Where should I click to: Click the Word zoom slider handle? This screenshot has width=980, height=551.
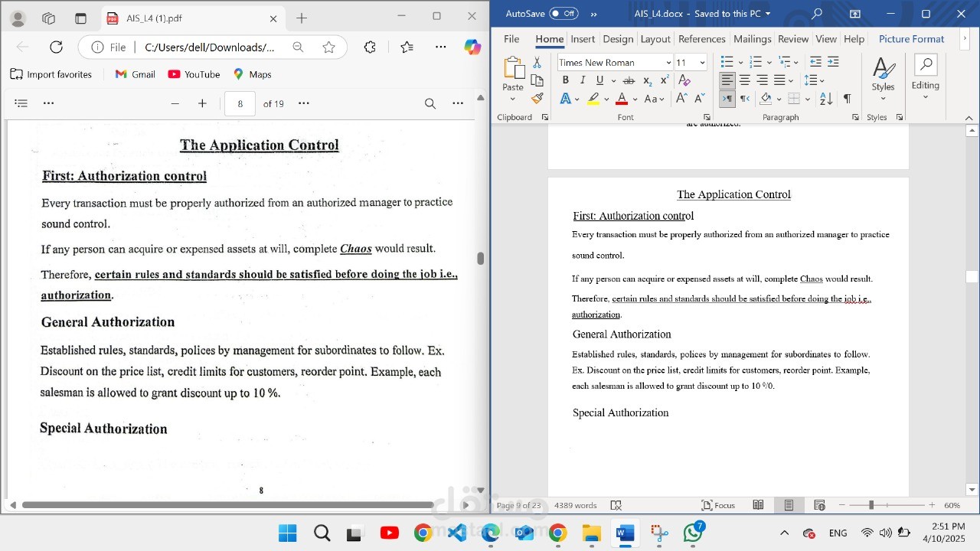871,505
